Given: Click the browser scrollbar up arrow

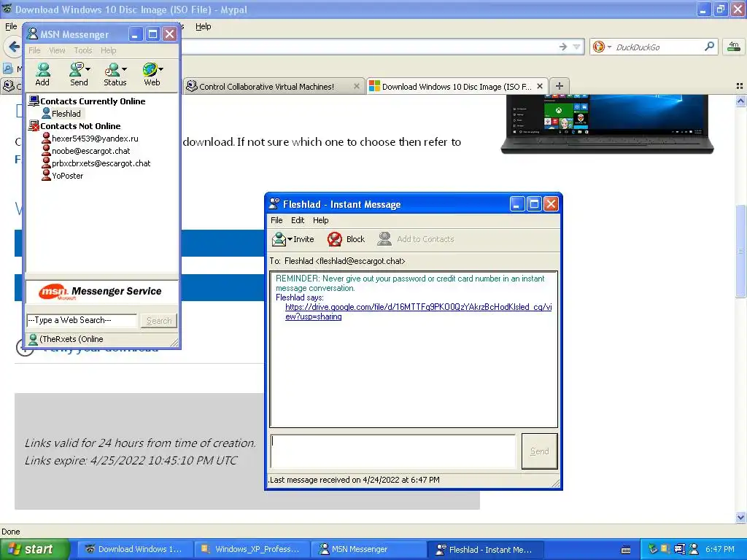Looking at the screenshot, I should 740,101.
